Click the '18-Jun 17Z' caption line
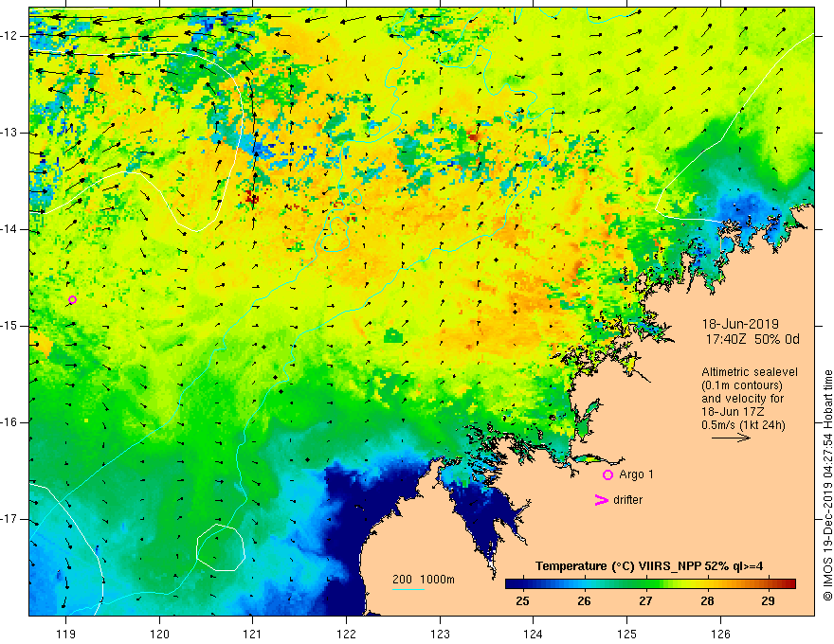Screen dimensions: 834x644 tap(734, 412)
